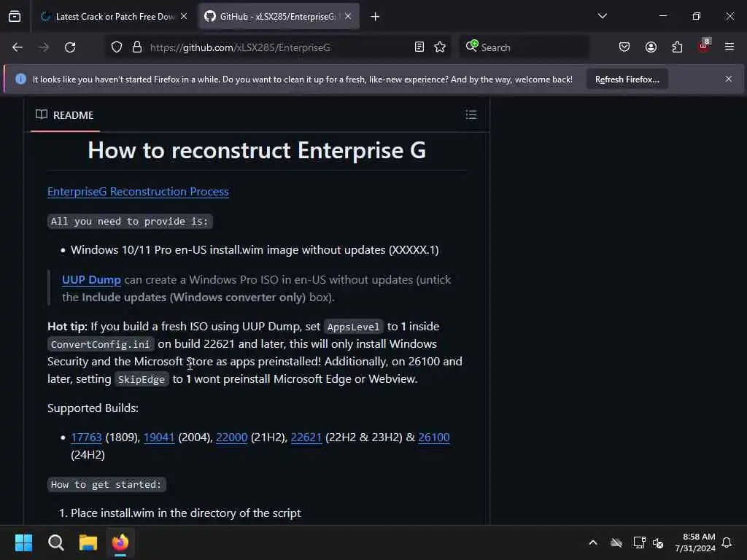Viewport: 747px width, 560px height.
Task: Click 'How to get started:' code label
Action: point(107,485)
